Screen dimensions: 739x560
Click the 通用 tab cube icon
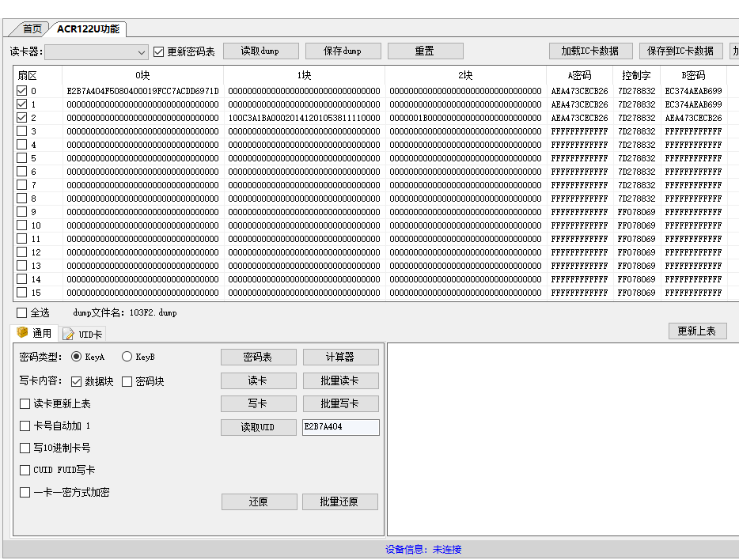click(23, 333)
